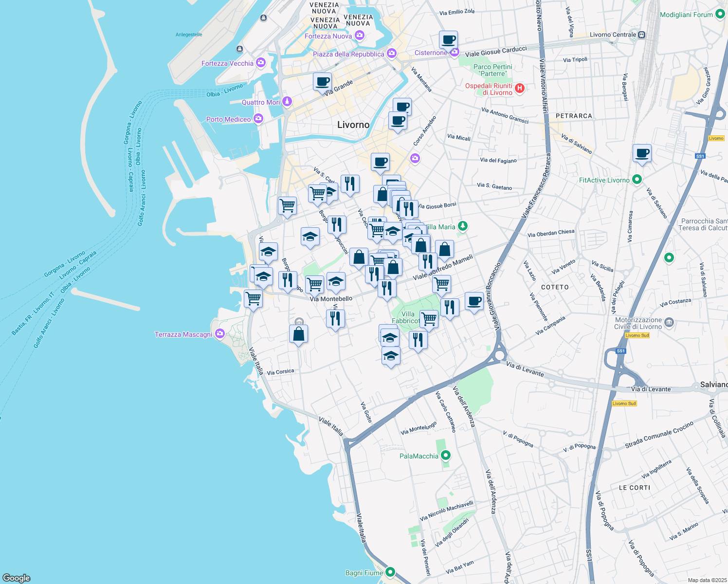This screenshot has height=584, width=728.
Task: Select the coffee marker near the SS1 highway
Action: 642,153
